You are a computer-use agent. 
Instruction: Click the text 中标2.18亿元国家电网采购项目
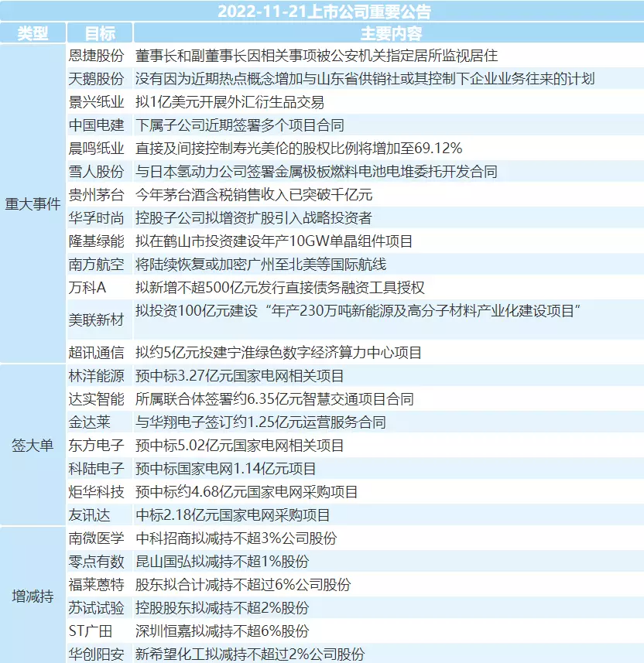(233, 515)
